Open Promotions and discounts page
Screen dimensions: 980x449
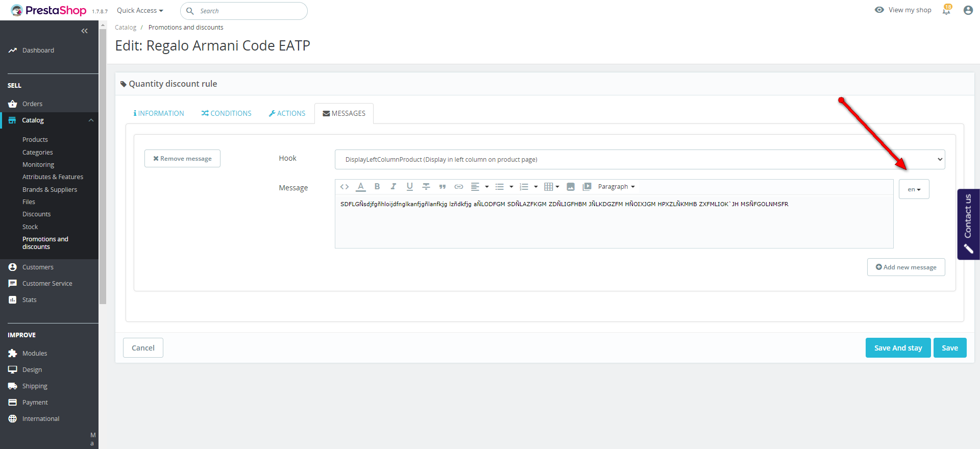[x=45, y=243]
